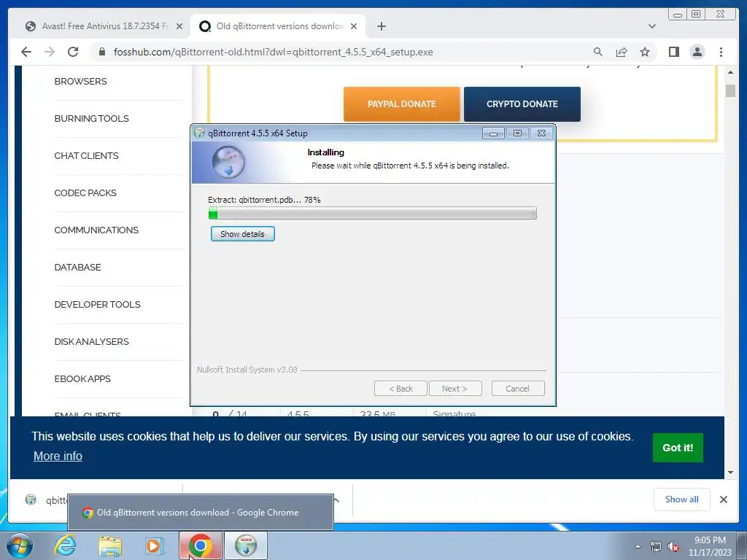Open Chrome three-dot menu
Image resolution: width=747 pixels, height=560 pixels.
pos(721,52)
